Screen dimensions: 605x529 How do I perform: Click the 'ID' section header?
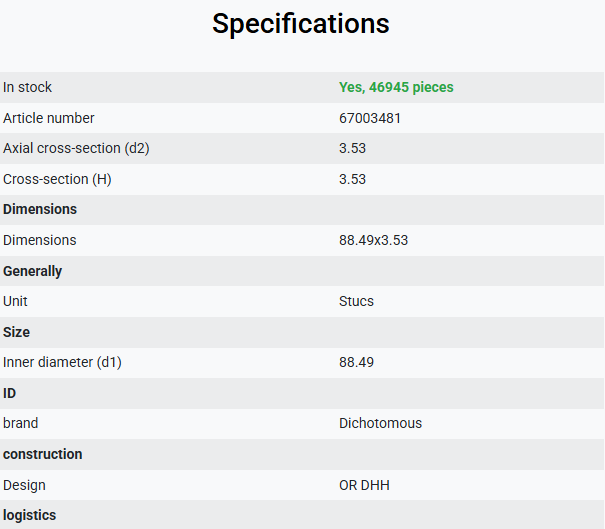click(9, 393)
